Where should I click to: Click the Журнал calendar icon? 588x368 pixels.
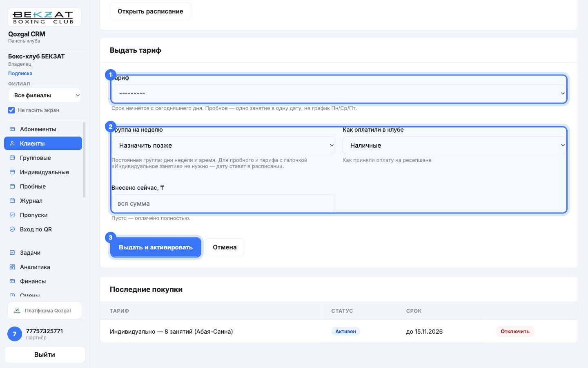tap(12, 201)
